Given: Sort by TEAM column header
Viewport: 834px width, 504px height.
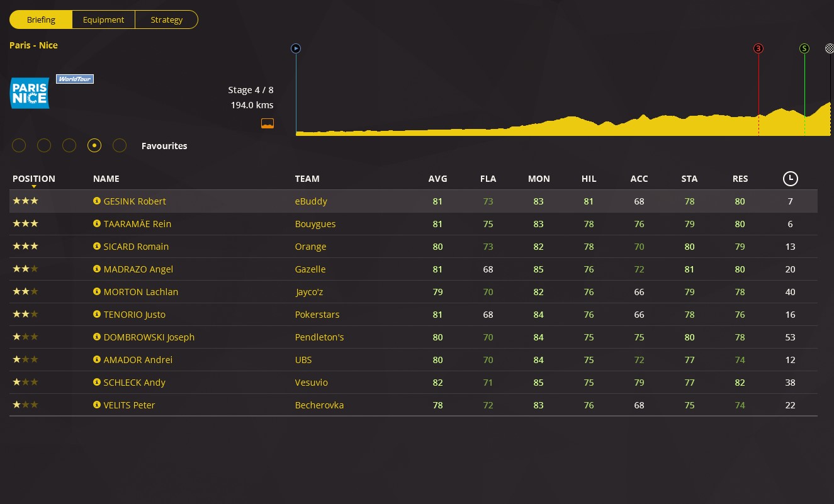Looking at the screenshot, I should [307, 179].
